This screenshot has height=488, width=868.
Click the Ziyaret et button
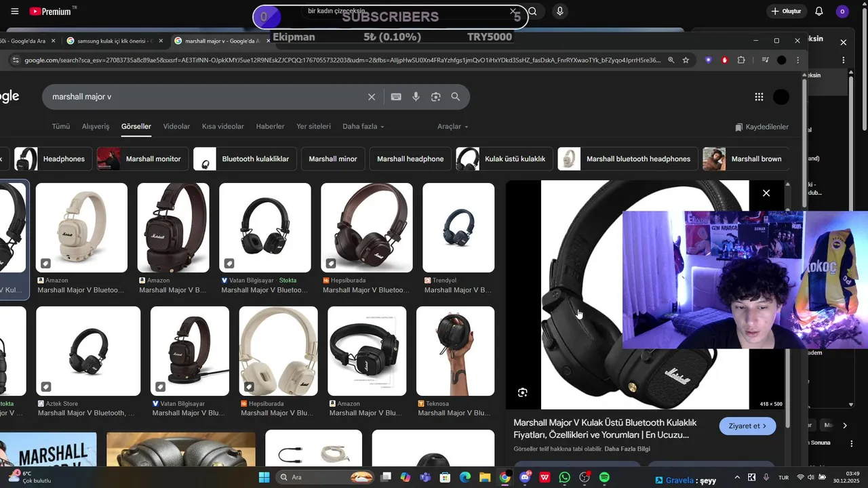coord(747,426)
